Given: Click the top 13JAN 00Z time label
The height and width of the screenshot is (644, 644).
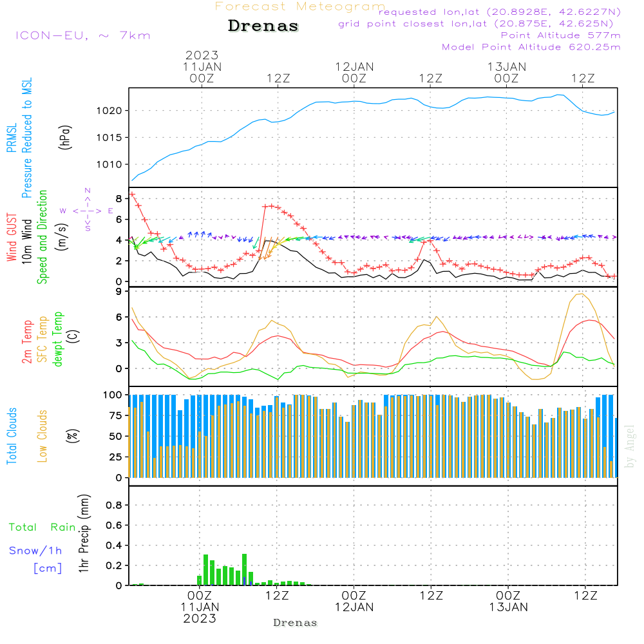Looking at the screenshot, I should coord(506,72).
